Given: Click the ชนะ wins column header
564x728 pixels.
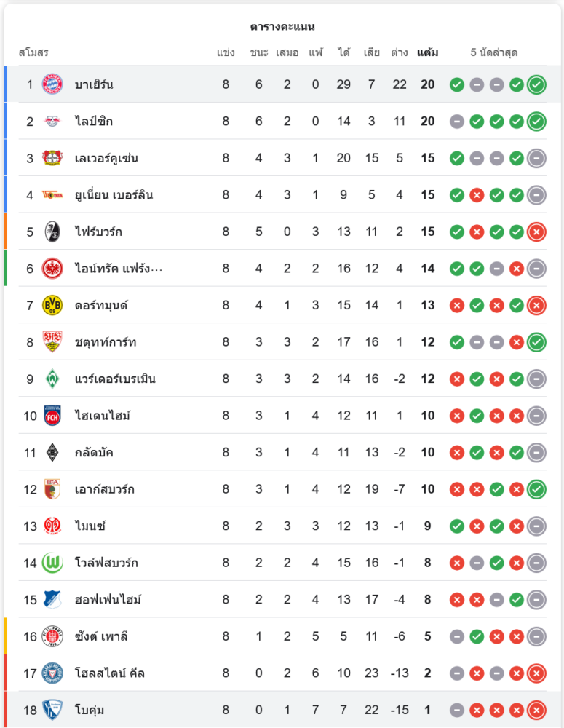Looking at the screenshot, I should coord(259,52).
